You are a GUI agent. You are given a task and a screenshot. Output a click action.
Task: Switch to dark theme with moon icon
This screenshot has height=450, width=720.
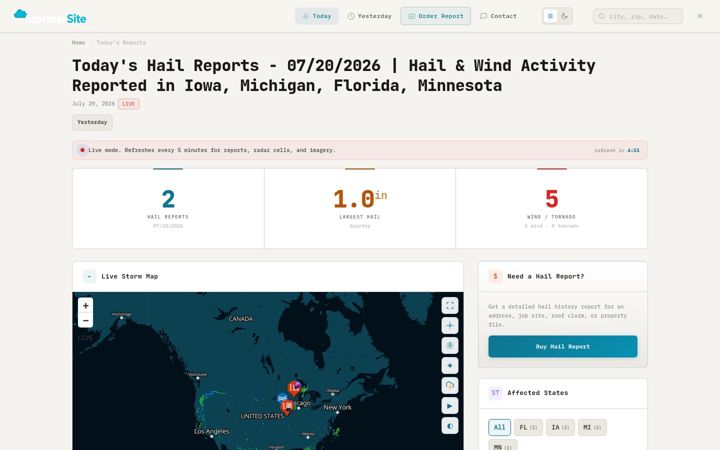565,16
